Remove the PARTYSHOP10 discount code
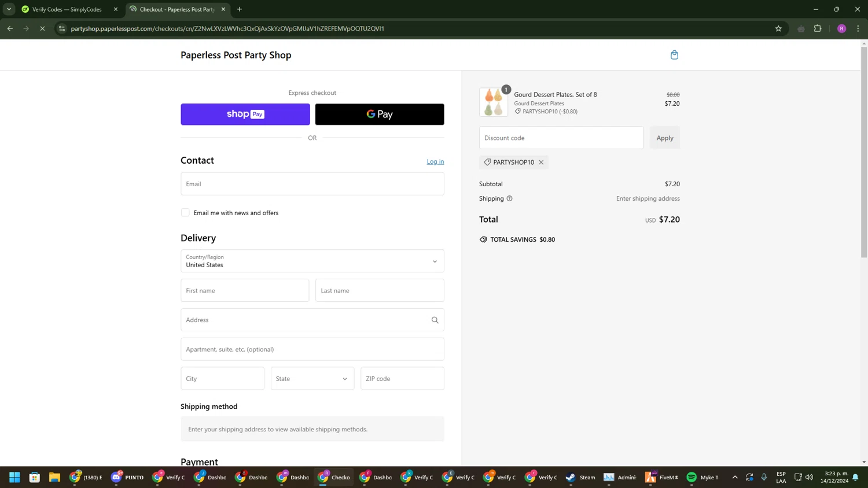 [x=541, y=162]
